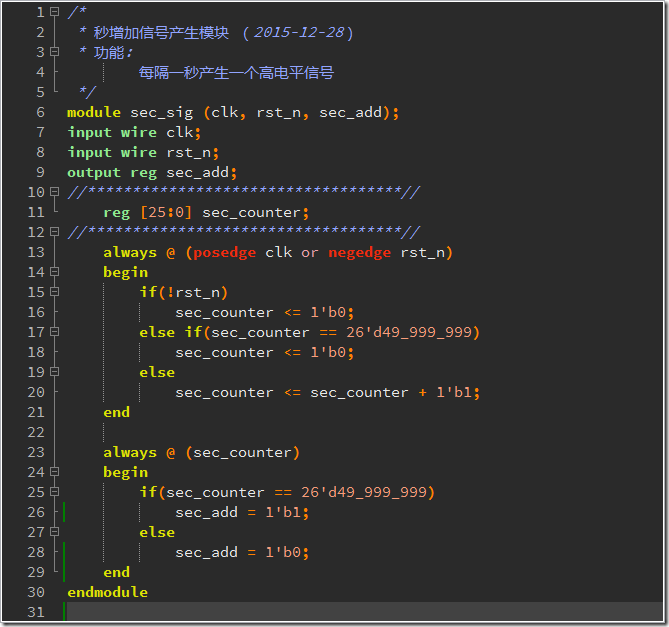The image size is (669, 627).
Task: Click "26'd49_999_999" on line 25
Action: tap(364, 492)
